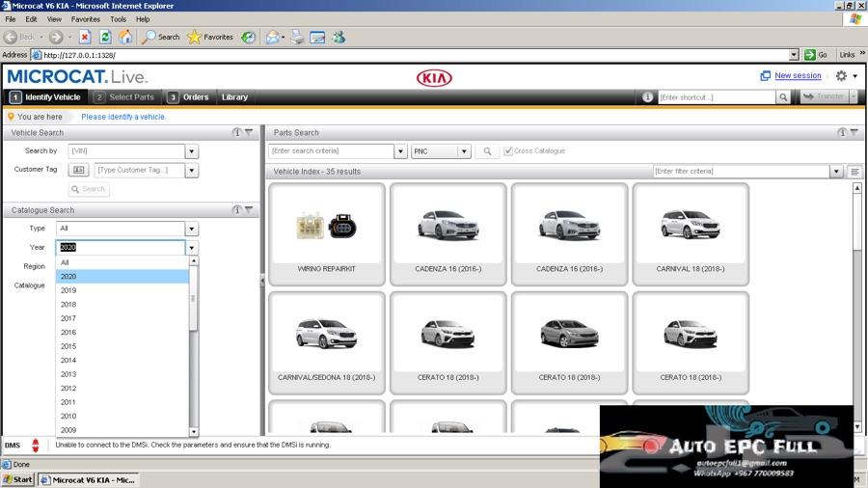The image size is (868, 488).
Task: Collapse the Year dropdown arrow
Action: [192, 247]
